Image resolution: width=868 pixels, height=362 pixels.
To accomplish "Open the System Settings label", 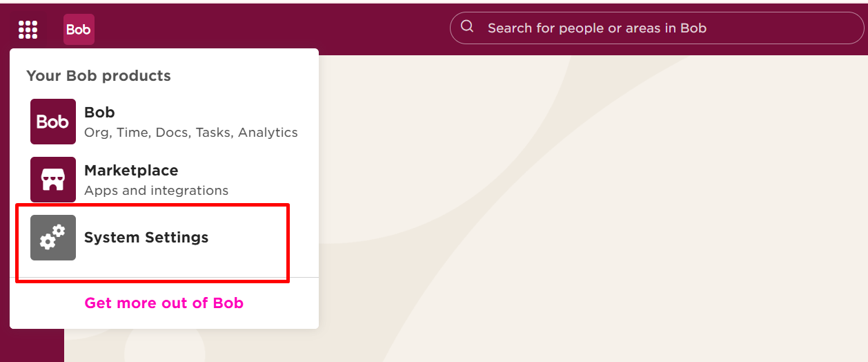I will 146,238.
